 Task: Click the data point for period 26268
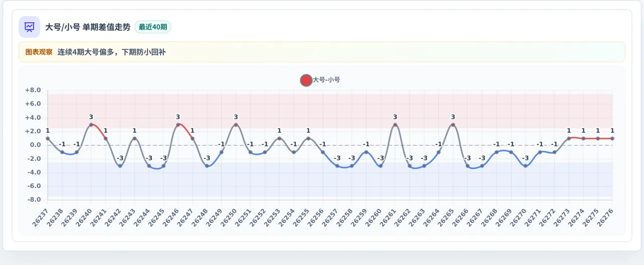[x=497, y=152]
